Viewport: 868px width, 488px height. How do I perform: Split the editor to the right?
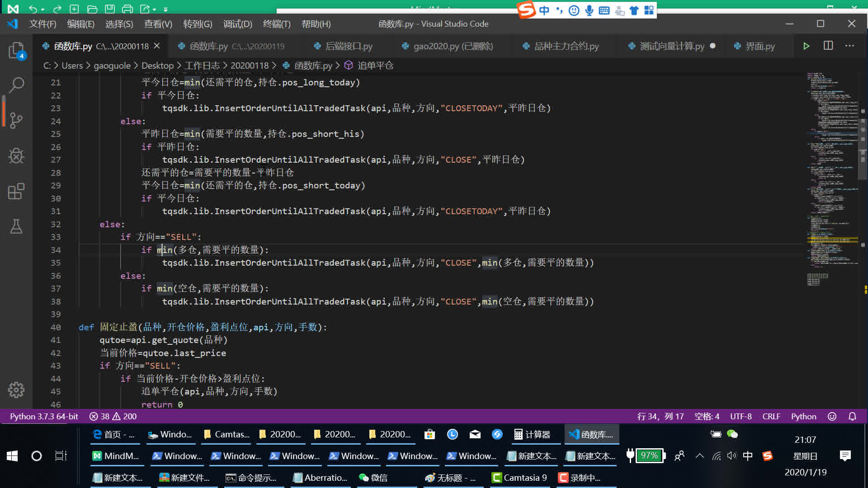click(x=828, y=46)
